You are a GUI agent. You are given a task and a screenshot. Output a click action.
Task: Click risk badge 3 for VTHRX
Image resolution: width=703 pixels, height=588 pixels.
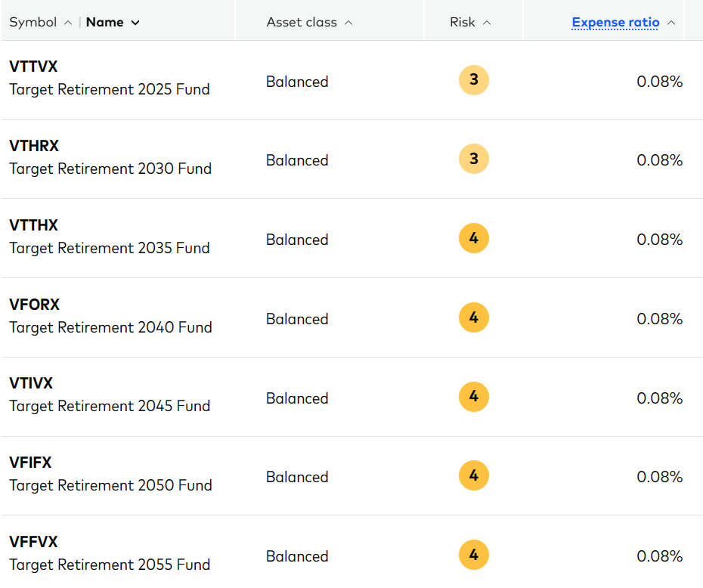click(x=474, y=159)
